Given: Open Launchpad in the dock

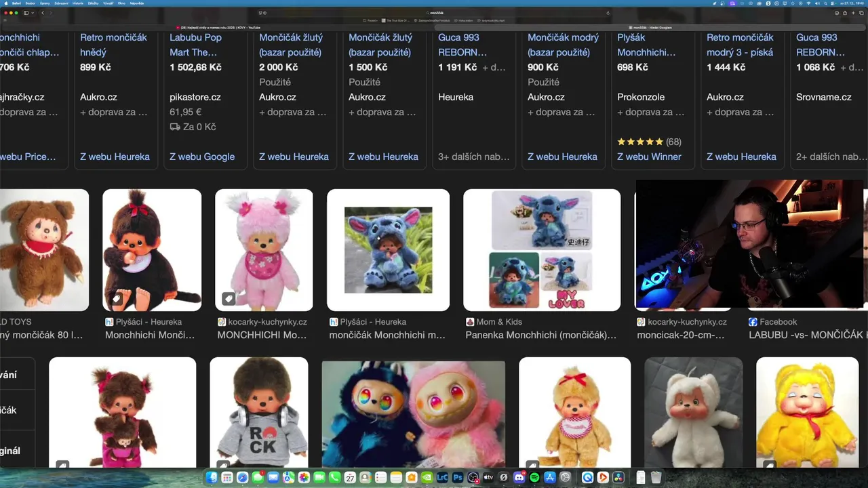Looking at the screenshot, I should click(x=227, y=478).
